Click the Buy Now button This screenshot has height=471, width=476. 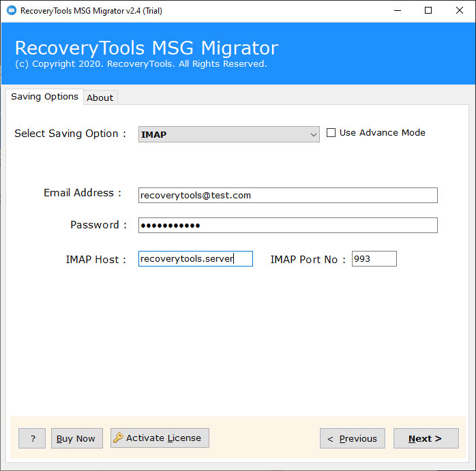tap(77, 438)
